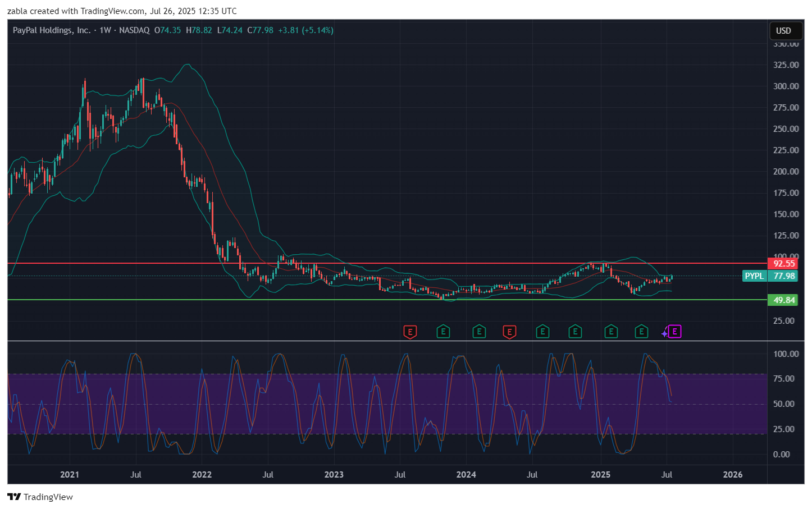Click the 250.00 price axis label
812x509 pixels.
[x=786, y=129]
